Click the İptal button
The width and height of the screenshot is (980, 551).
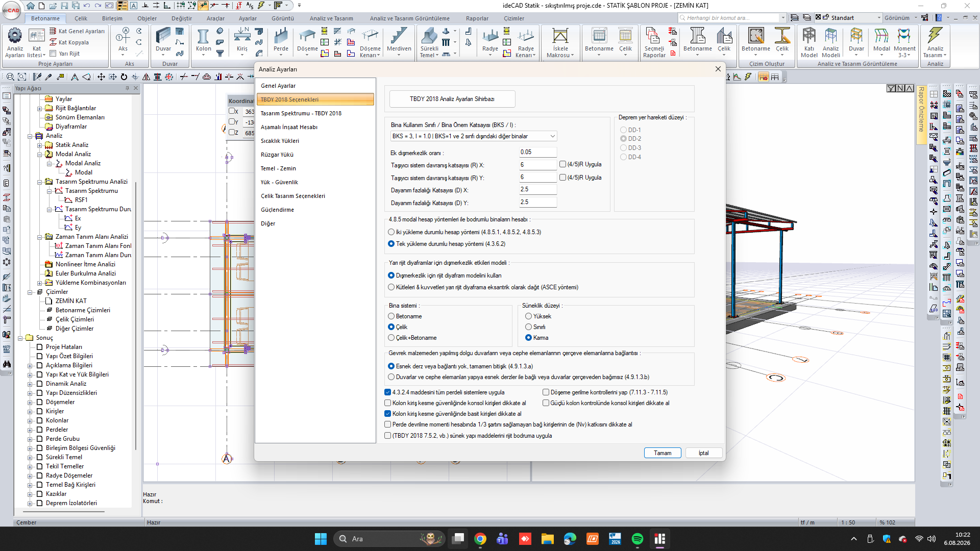click(703, 453)
